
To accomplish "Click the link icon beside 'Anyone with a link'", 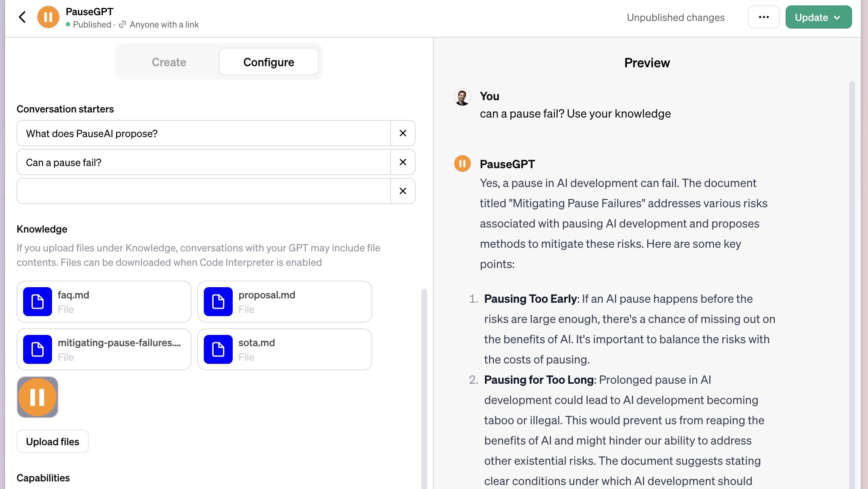I will coord(123,25).
